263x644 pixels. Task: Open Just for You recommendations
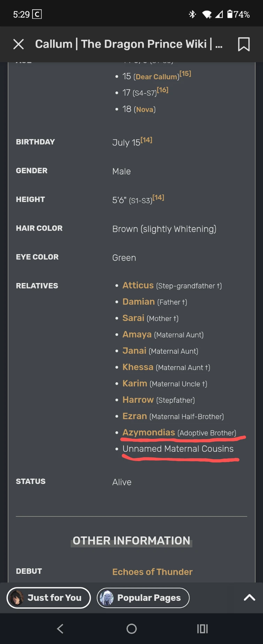pyautogui.click(x=54, y=598)
